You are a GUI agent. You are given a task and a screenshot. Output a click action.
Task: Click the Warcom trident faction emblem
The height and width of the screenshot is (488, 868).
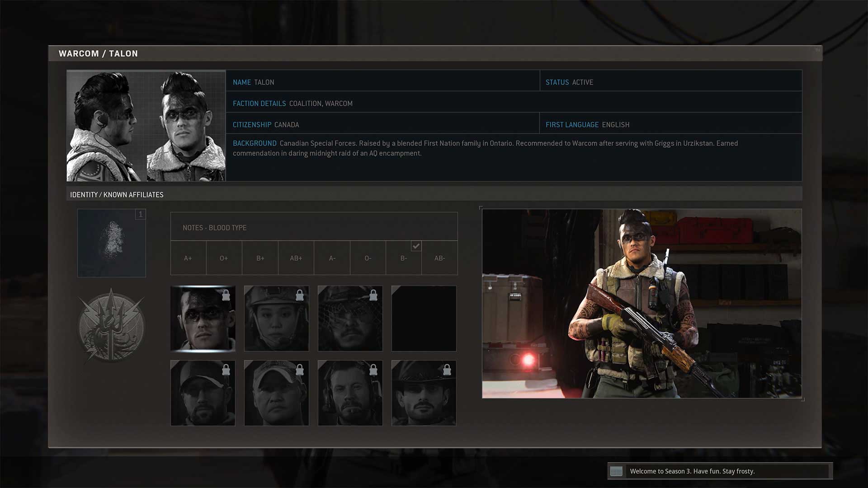pyautogui.click(x=111, y=326)
